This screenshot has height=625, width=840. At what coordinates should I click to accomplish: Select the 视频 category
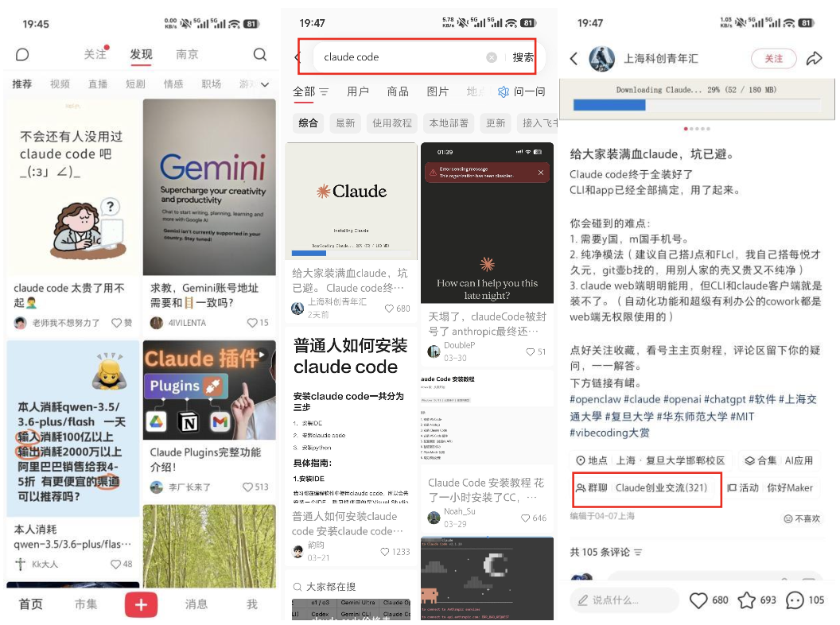pyautogui.click(x=60, y=84)
